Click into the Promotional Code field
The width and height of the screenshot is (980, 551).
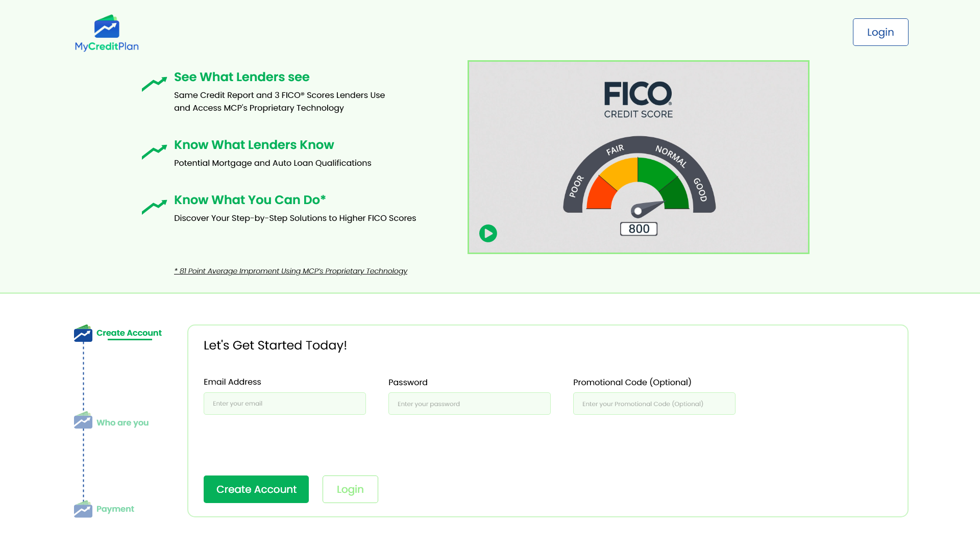(x=654, y=404)
